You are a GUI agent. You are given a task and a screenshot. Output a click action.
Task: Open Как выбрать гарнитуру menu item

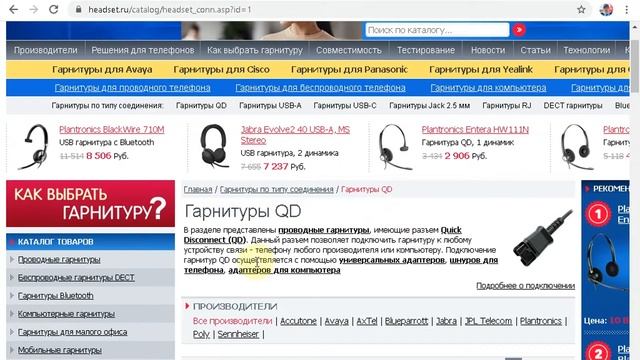[x=255, y=50]
